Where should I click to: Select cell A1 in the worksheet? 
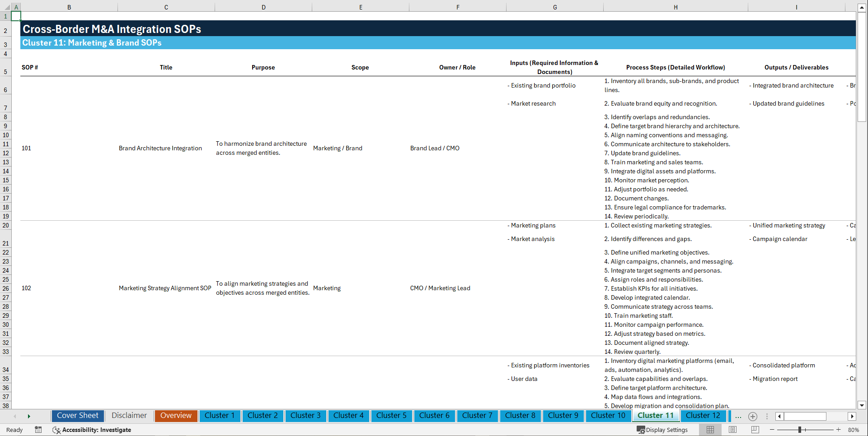point(16,15)
